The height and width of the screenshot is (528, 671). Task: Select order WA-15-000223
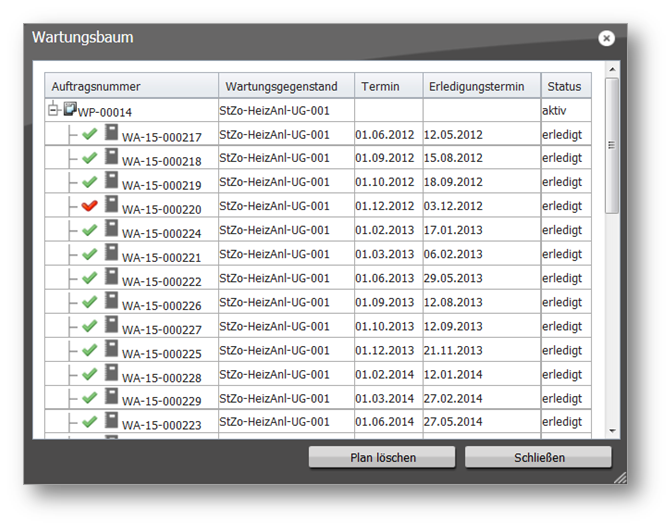[318, 421]
